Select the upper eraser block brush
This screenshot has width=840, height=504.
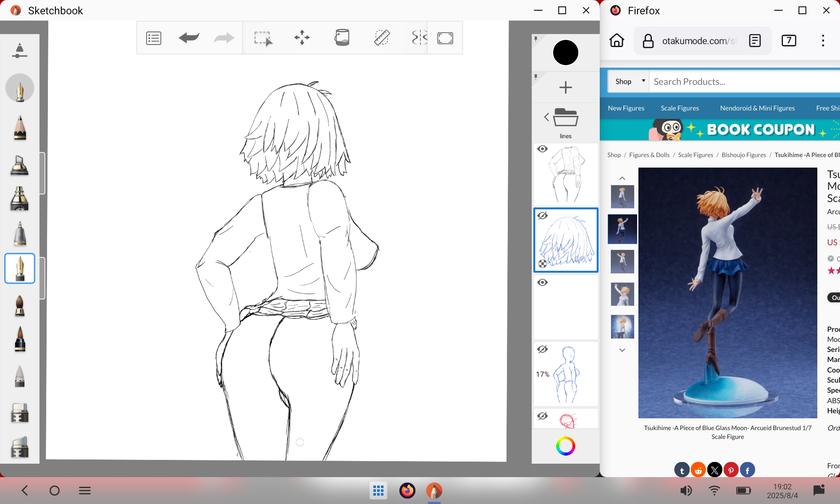coord(19,412)
